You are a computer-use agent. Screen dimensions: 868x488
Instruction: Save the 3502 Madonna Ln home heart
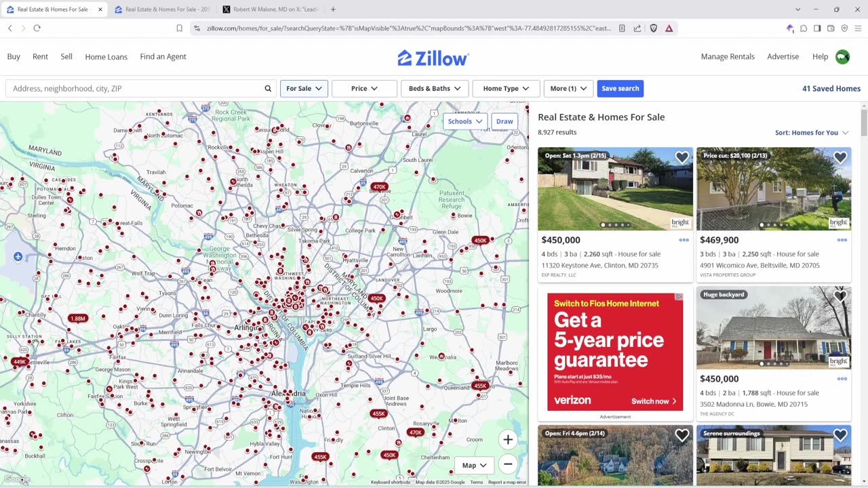pyautogui.click(x=840, y=296)
